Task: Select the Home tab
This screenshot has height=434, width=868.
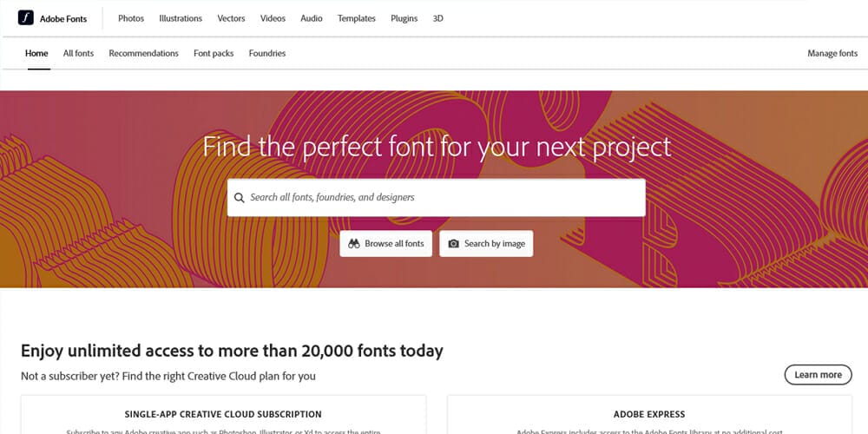Action: (x=36, y=53)
